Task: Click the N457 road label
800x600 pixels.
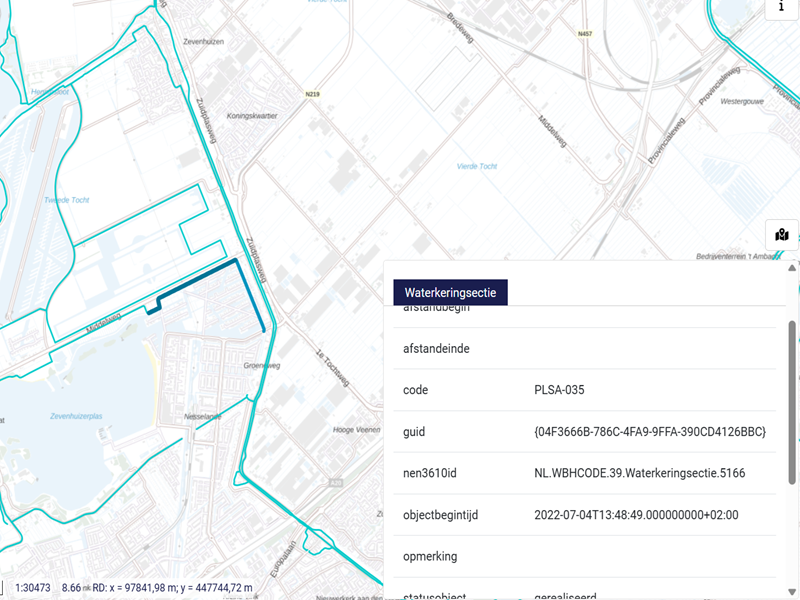Action: [x=585, y=34]
